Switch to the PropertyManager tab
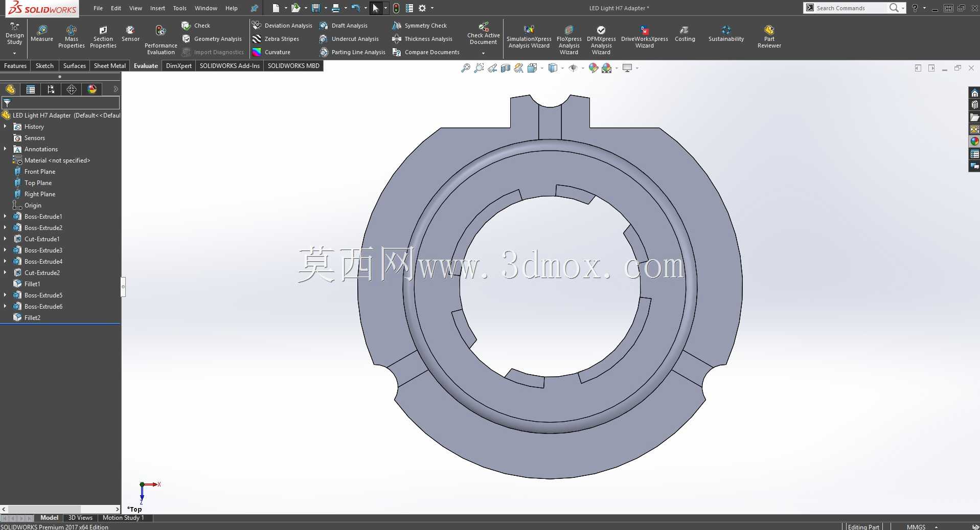The image size is (980, 530). coord(31,89)
